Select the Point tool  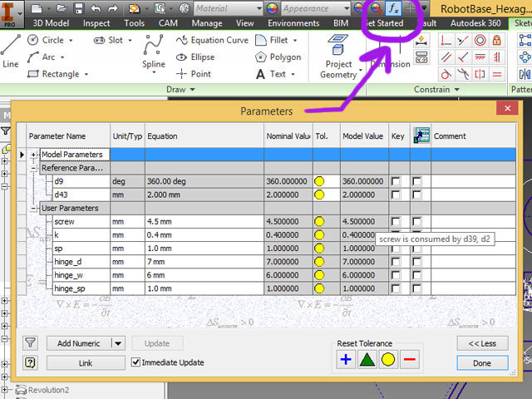pyautogui.click(x=194, y=74)
